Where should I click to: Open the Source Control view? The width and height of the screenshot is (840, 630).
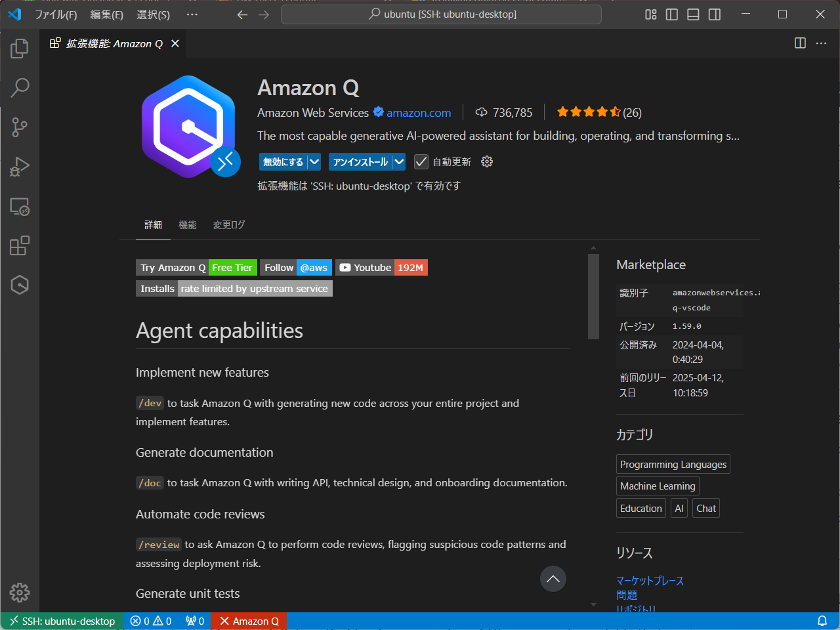coord(20,127)
